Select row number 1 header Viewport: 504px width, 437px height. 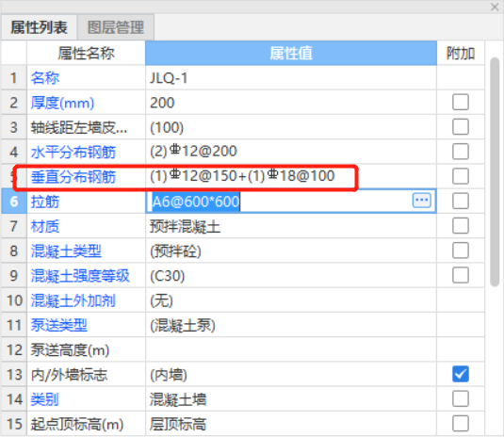click(14, 78)
